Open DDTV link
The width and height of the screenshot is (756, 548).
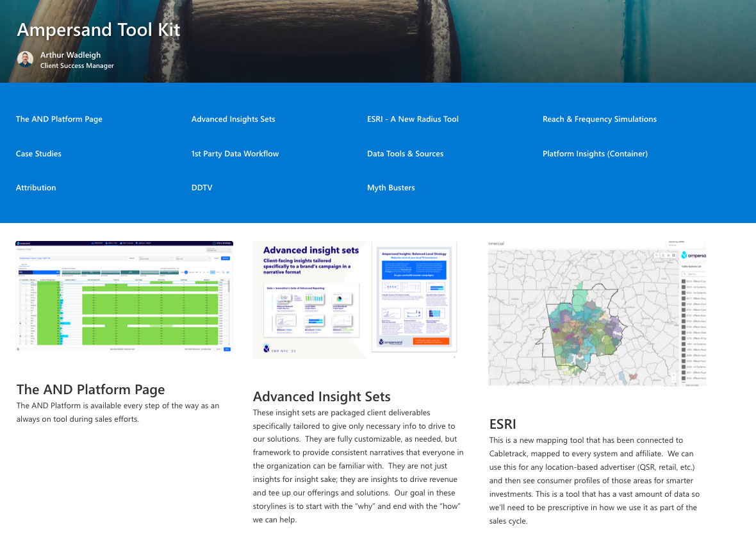pyautogui.click(x=202, y=188)
